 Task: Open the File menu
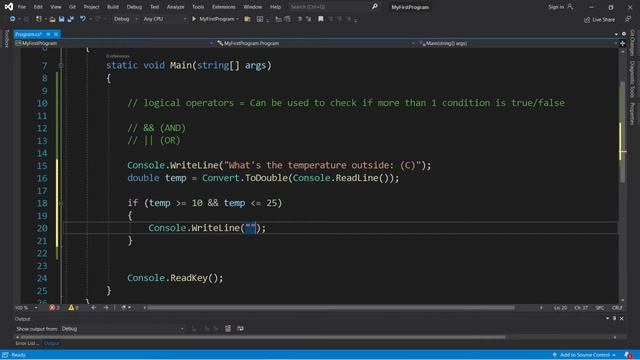tap(22, 7)
